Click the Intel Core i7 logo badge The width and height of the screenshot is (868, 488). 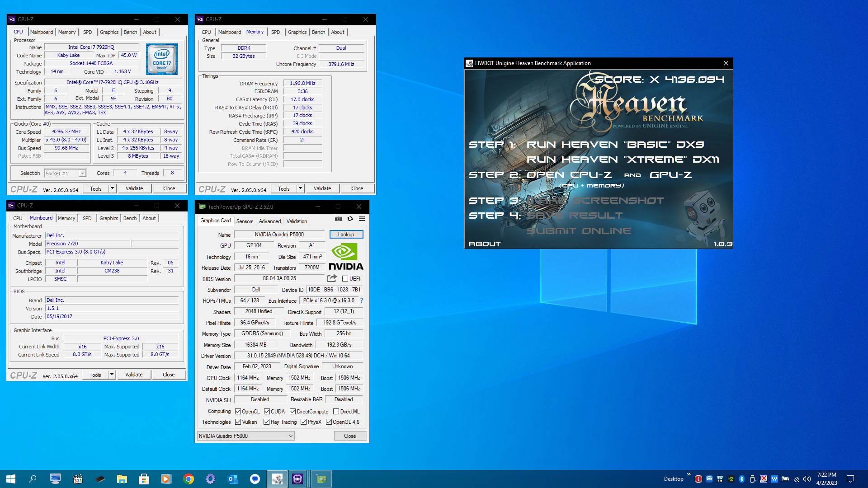(x=162, y=59)
